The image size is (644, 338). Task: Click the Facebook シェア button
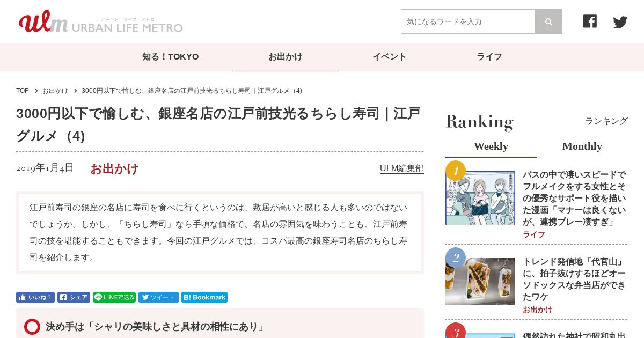click(74, 297)
